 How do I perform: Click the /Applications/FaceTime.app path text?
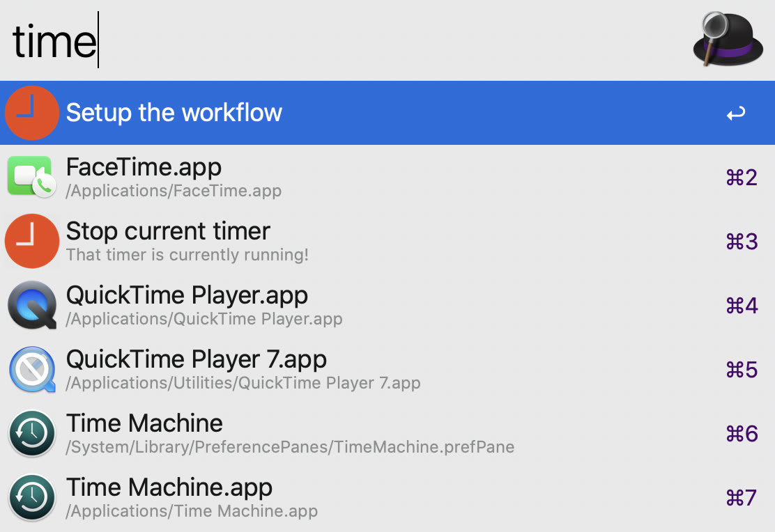coord(174,191)
